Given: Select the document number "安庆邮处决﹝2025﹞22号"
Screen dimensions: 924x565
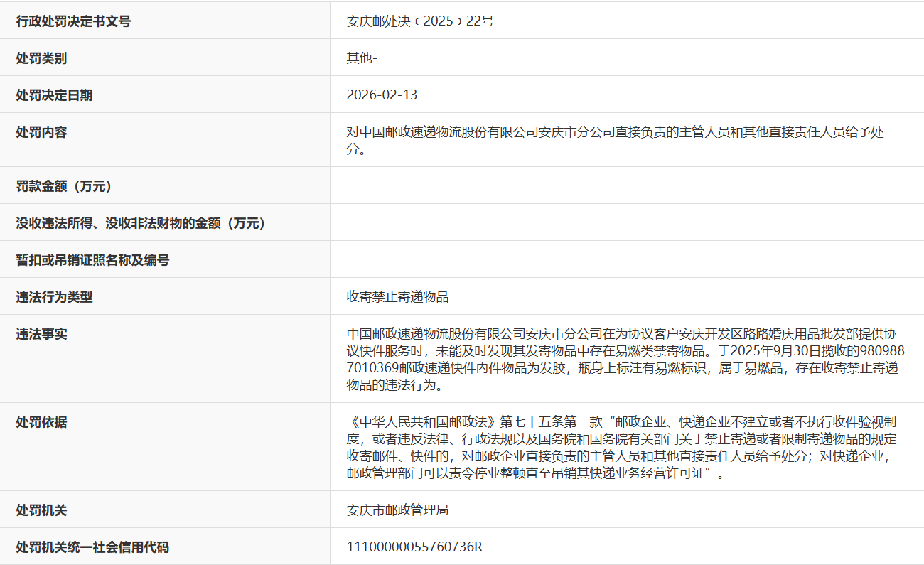Looking at the screenshot, I should point(420,21).
